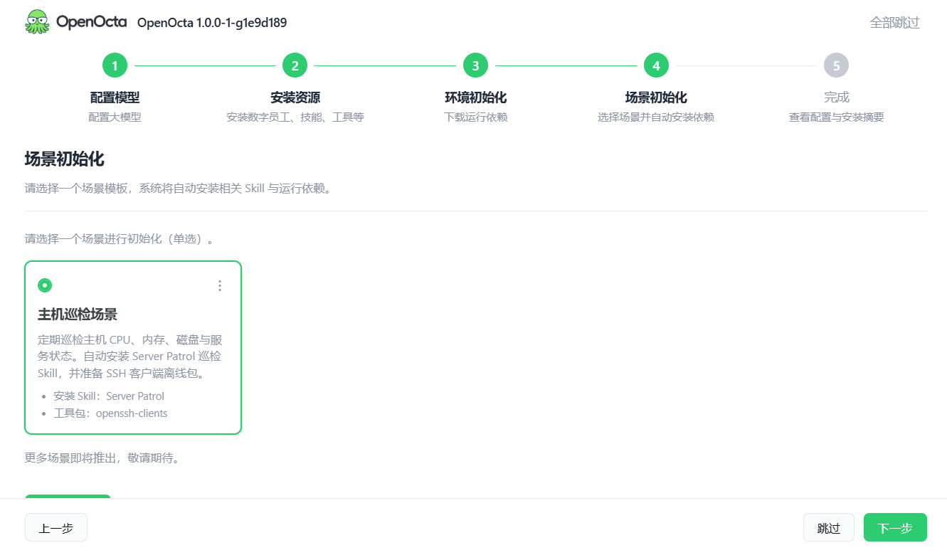Click the card description about 定期巡检主机

click(x=130, y=356)
